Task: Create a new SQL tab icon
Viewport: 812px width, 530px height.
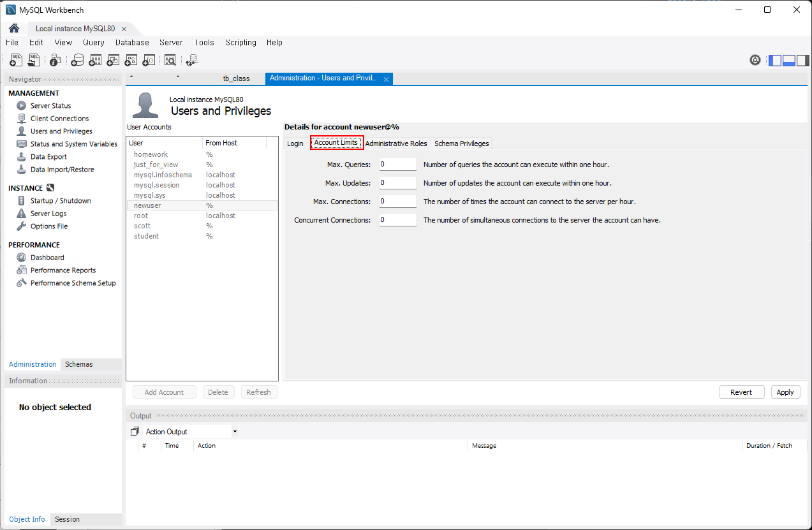Action: (17, 60)
